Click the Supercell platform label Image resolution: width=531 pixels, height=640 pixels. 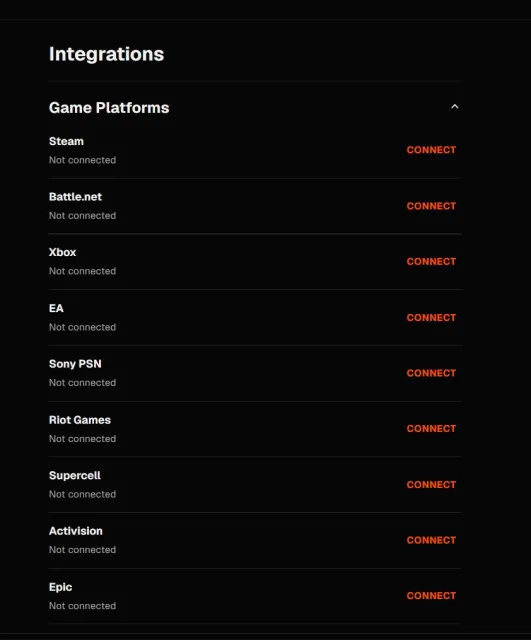click(75, 476)
